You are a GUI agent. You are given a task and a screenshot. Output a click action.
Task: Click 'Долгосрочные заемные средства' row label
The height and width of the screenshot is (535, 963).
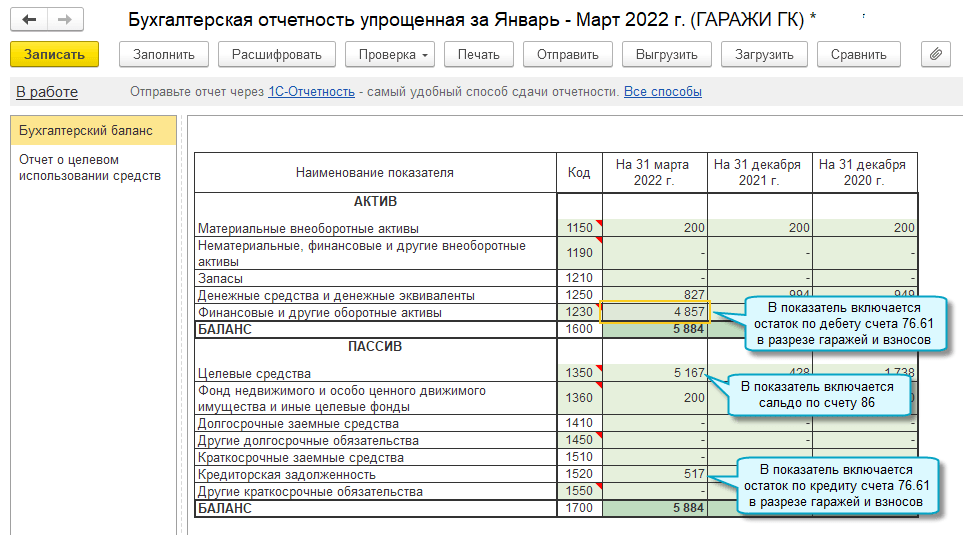[298, 424]
